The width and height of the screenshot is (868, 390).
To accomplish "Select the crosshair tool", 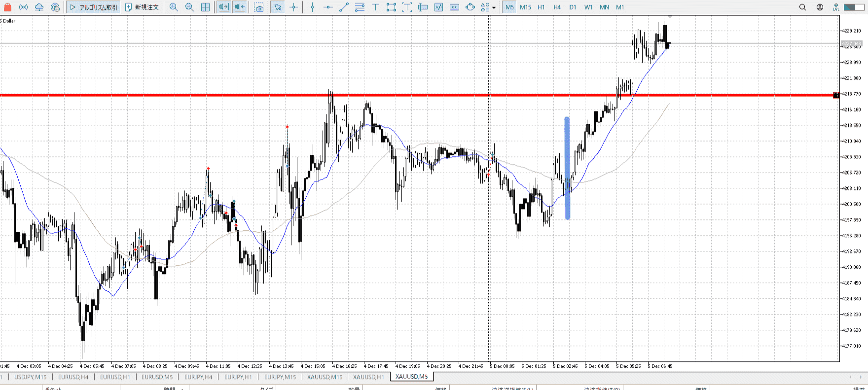I will pos(294,7).
